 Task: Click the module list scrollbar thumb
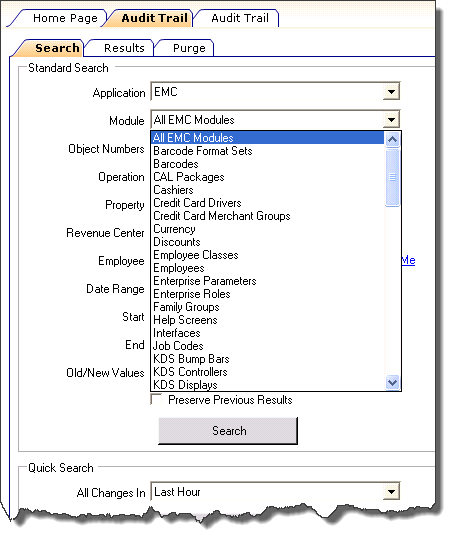pos(392,177)
